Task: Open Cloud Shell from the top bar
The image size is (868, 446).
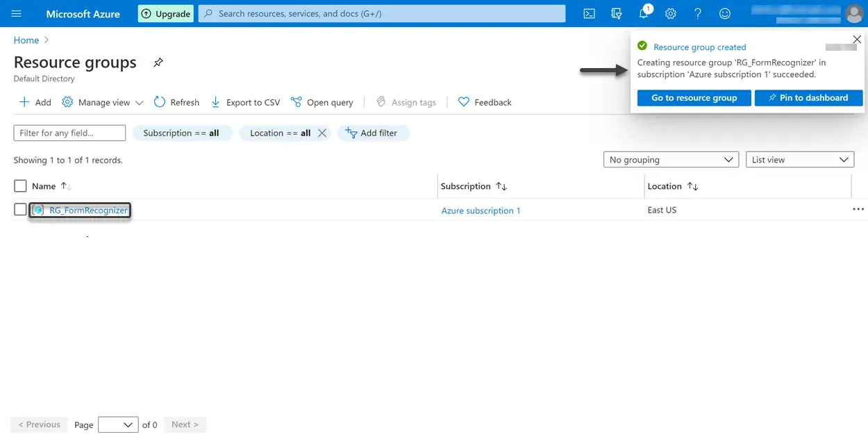Action: pos(589,14)
